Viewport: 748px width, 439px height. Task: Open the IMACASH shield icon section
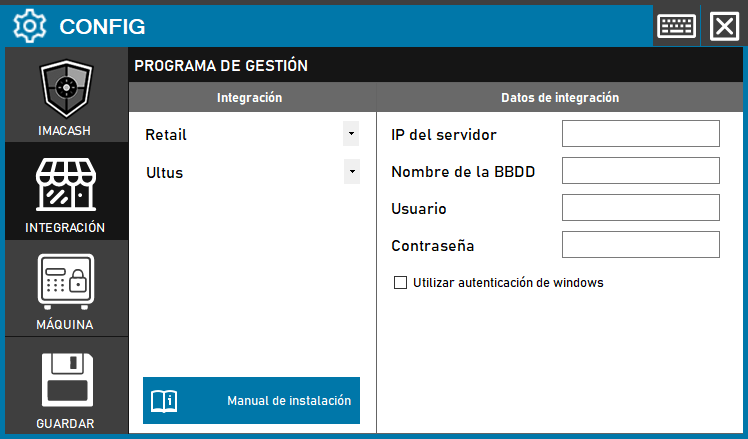pos(66,91)
